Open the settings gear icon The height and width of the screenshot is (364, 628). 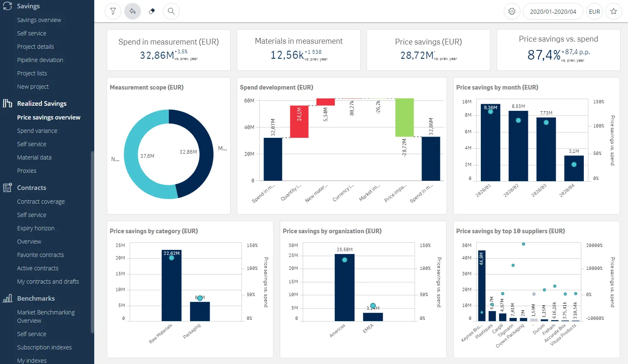click(512, 11)
